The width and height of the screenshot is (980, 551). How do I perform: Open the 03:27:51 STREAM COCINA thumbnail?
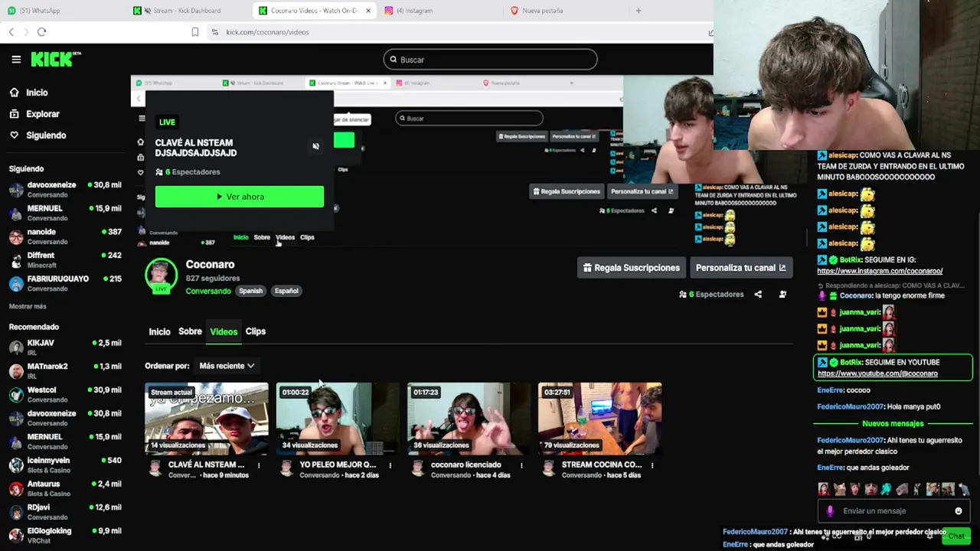coord(599,419)
